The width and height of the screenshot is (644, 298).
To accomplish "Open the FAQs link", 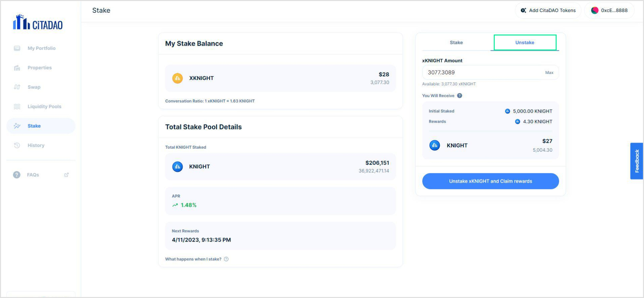I will 41,175.
